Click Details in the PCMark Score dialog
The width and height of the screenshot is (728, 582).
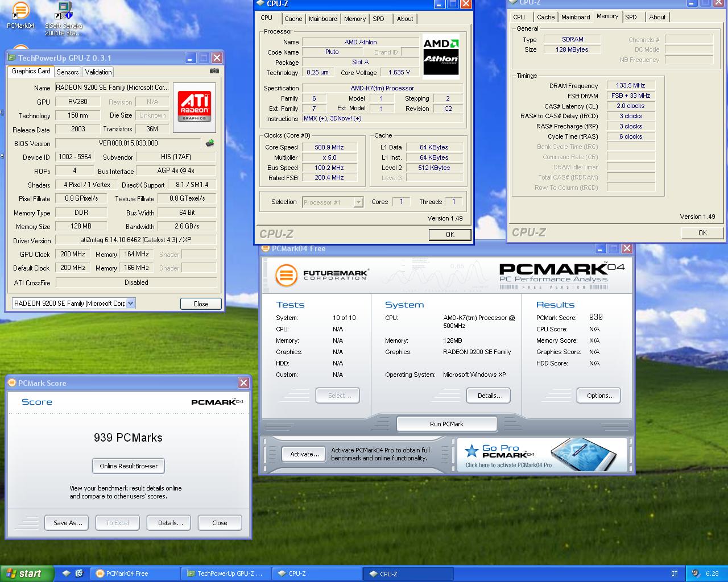(169, 523)
